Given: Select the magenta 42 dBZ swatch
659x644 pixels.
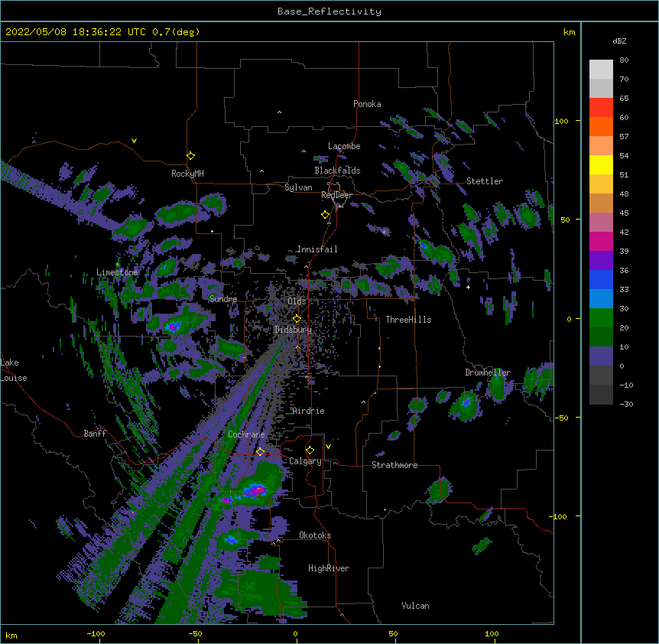Looking at the screenshot, I should click(x=601, y=241).
